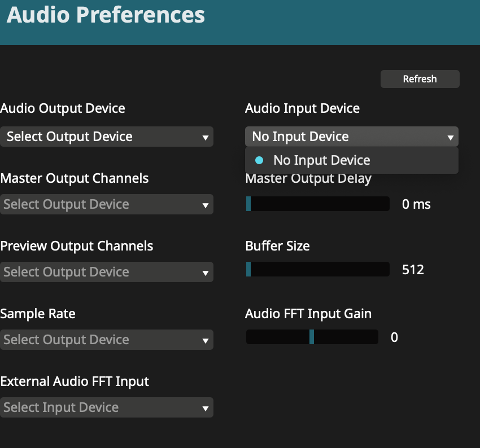Click the Refresh button

point(420,79)
